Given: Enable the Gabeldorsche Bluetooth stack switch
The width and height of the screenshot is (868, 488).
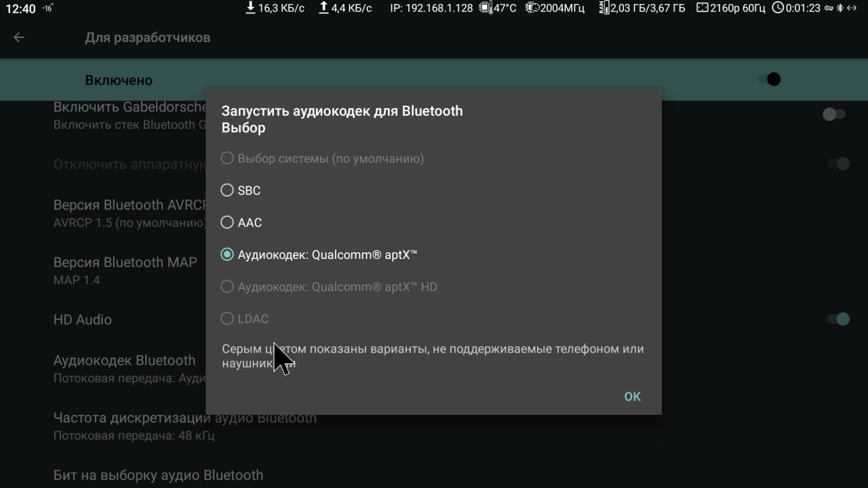Looking at the screenshot, I should 834,115.
